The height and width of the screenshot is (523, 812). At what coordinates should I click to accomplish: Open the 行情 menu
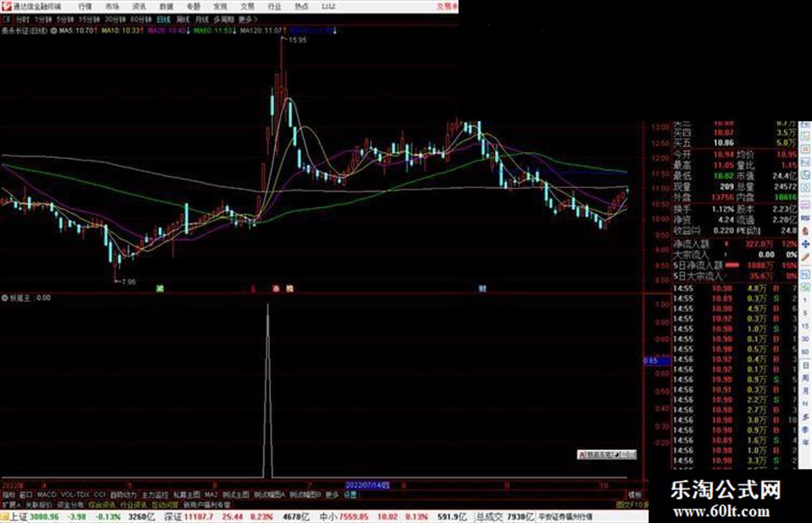tap(85, 7)
